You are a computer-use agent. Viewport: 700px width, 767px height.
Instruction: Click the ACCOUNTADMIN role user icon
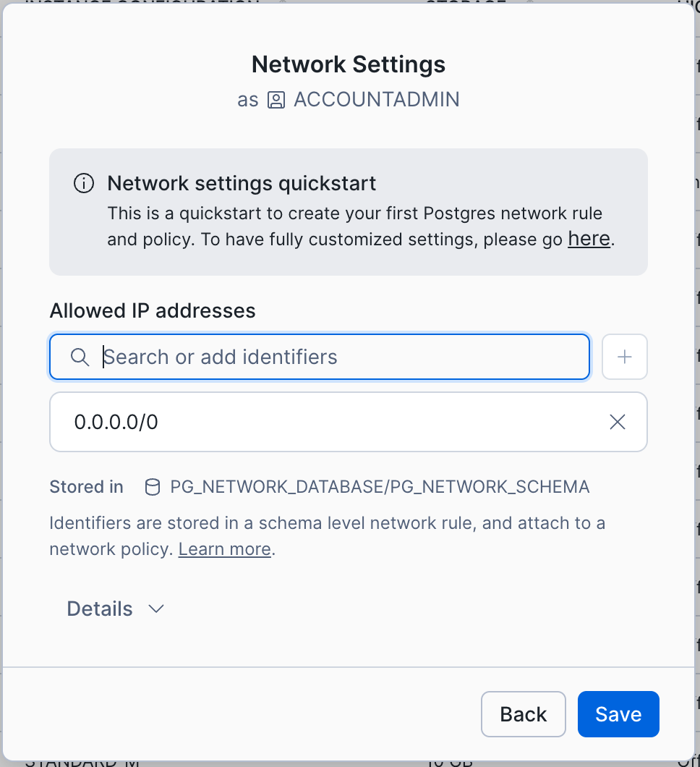276,100
